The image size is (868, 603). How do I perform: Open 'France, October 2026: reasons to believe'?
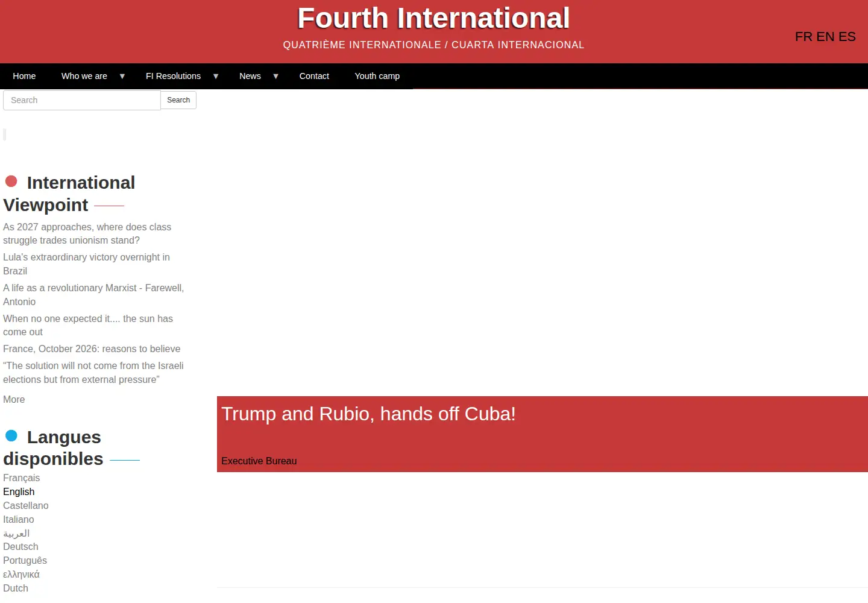coord(92,349)
